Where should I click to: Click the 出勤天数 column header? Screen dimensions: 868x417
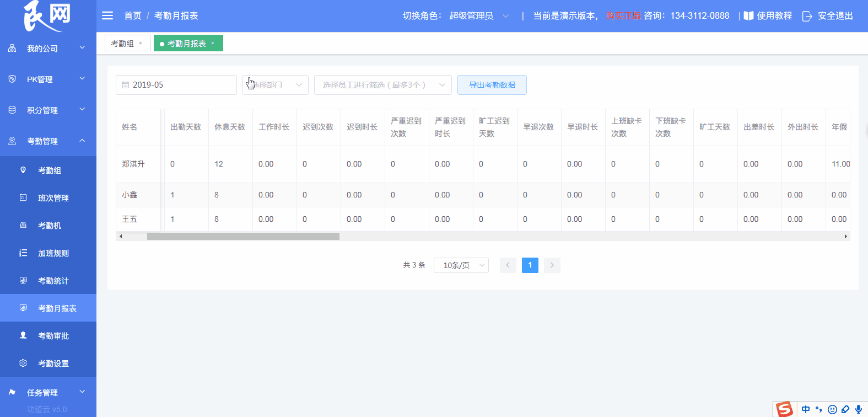tap(186, 127)
